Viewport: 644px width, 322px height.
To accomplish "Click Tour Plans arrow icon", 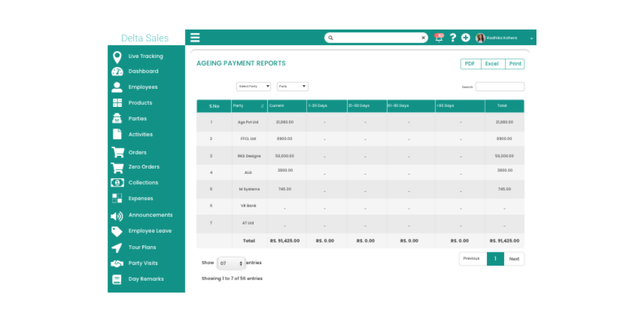I will [117, 248].
